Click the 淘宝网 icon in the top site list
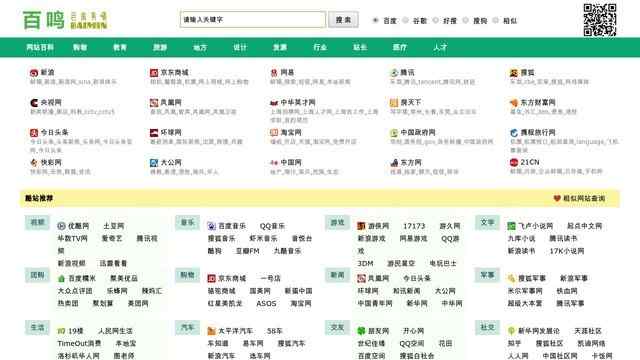The image size is (640, 360). [274, 133]
